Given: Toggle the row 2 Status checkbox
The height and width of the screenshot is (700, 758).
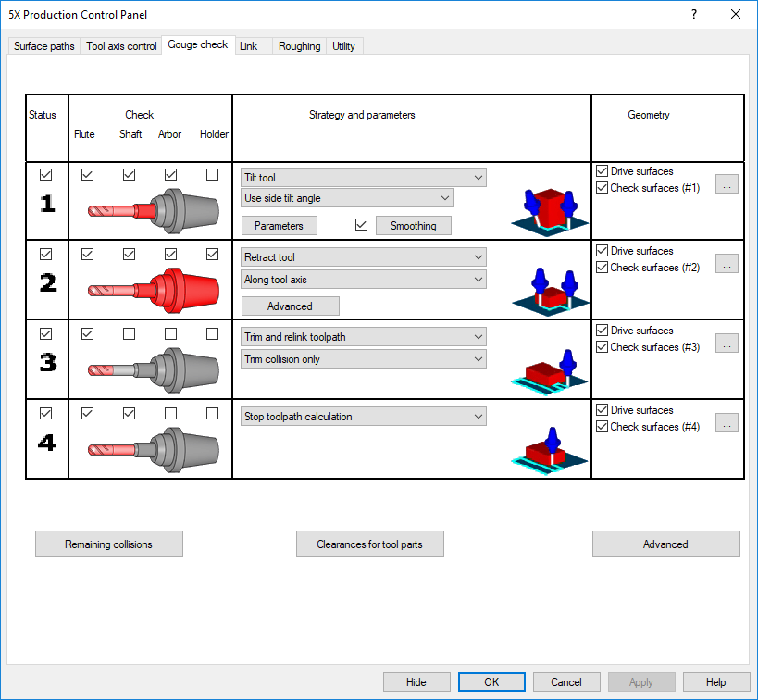Looking at the screenshot, I should point(46,255).
